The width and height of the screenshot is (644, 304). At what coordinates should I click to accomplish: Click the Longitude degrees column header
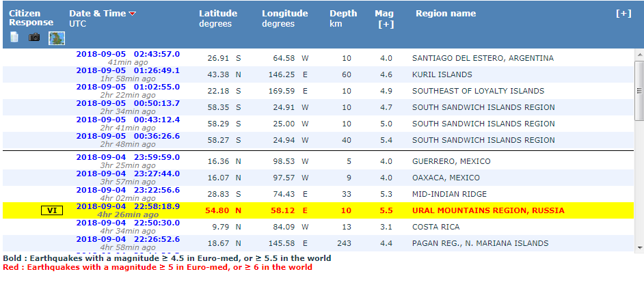[x=284, y=18]
